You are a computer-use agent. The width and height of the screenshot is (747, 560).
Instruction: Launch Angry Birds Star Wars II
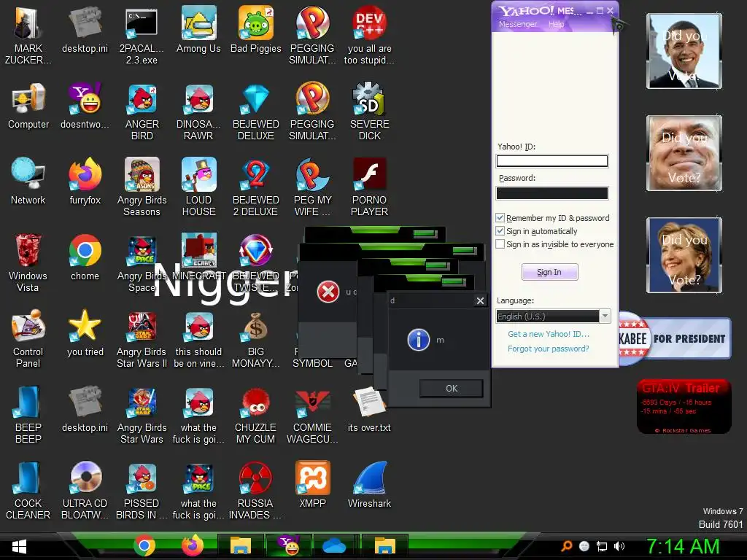[x=142, y=339]
